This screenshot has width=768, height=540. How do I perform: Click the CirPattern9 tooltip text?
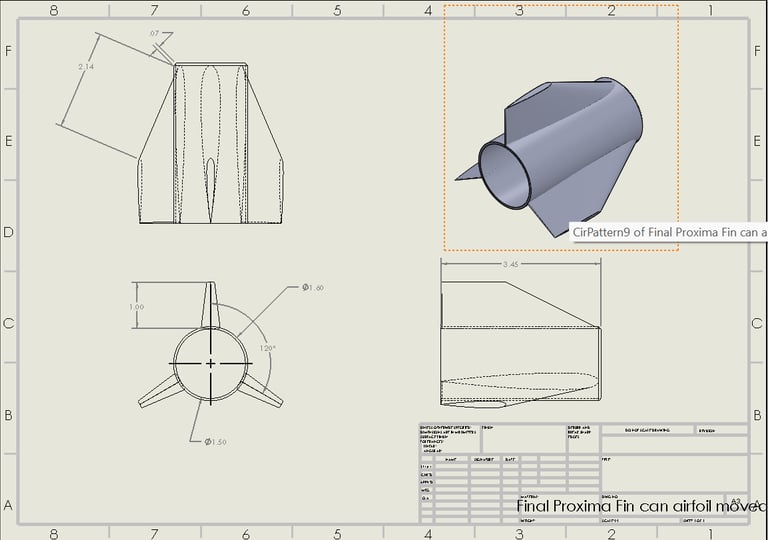click(669, 232)
